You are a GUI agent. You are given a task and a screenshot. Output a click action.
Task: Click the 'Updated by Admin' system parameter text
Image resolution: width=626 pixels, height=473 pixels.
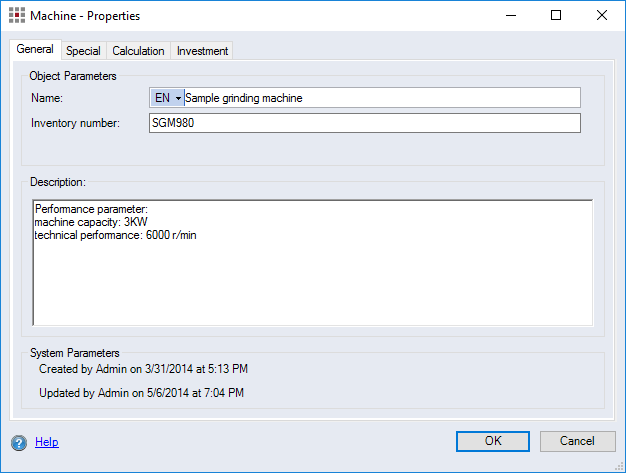point(141,393)
